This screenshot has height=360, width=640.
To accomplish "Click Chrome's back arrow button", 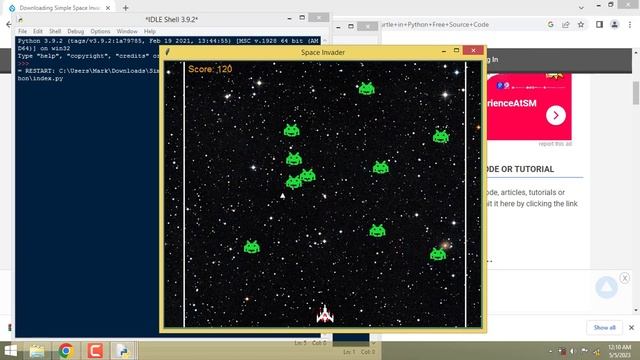I will [9, 24].
